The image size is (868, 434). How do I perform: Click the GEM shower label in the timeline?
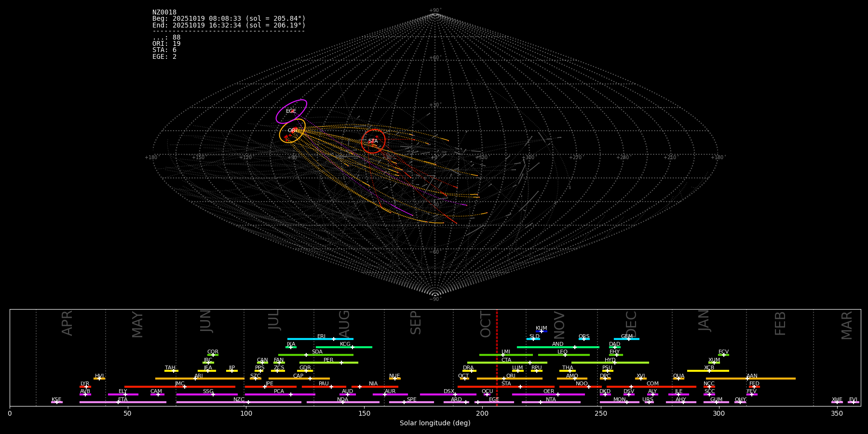click(x=627, y=337)
